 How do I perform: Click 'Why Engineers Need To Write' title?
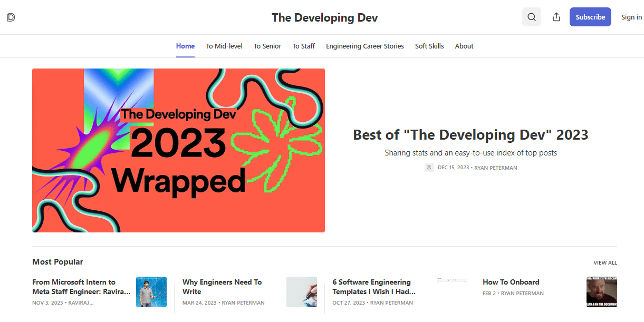point(222,287)
